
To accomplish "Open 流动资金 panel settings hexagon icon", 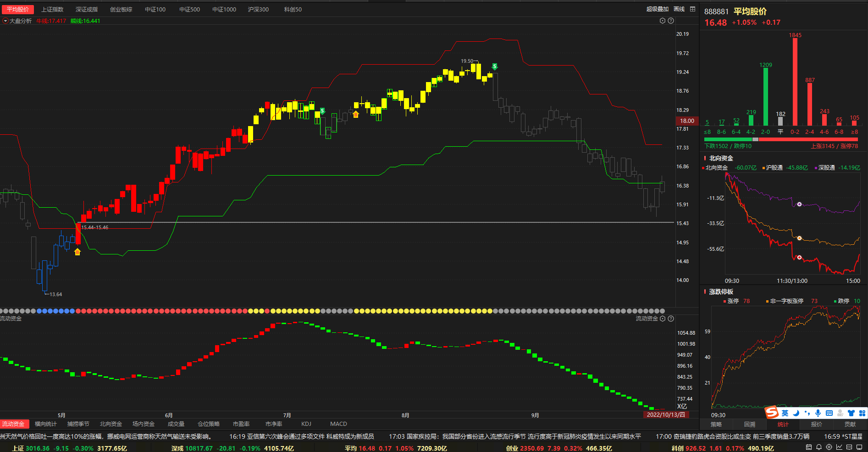I will [x=663, y=319].
